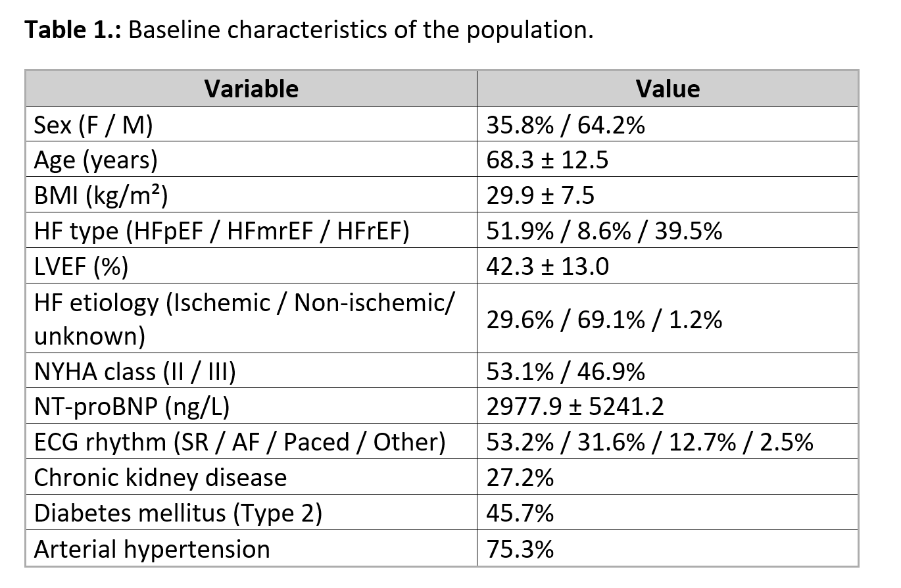Select the "NYHA class (II / III)" cell
Image resolution: width=901 pixels, height=588 pixels.
[135, 372]
